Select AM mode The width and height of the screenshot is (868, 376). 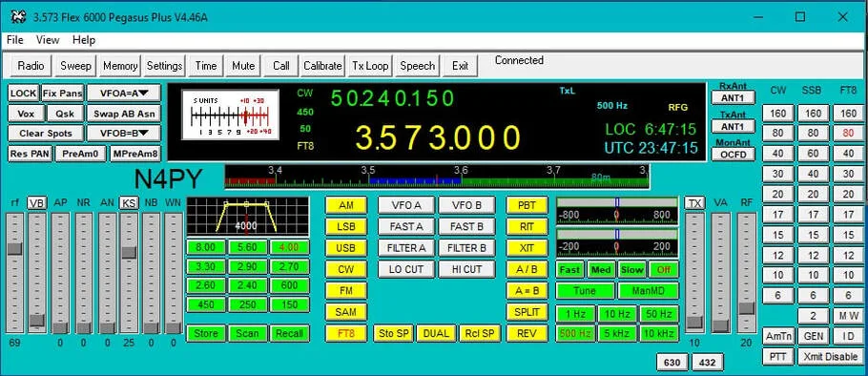point(346,205)
